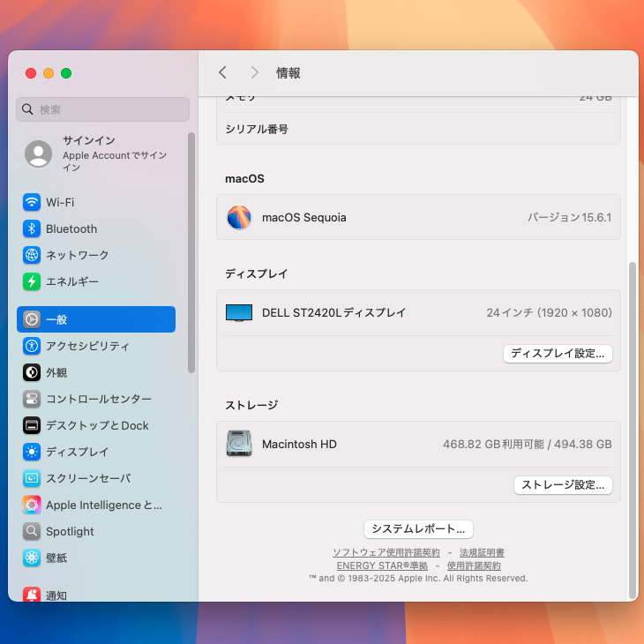
Task: Open Wi-Fi settings pane
Action: tap(96, 202)
